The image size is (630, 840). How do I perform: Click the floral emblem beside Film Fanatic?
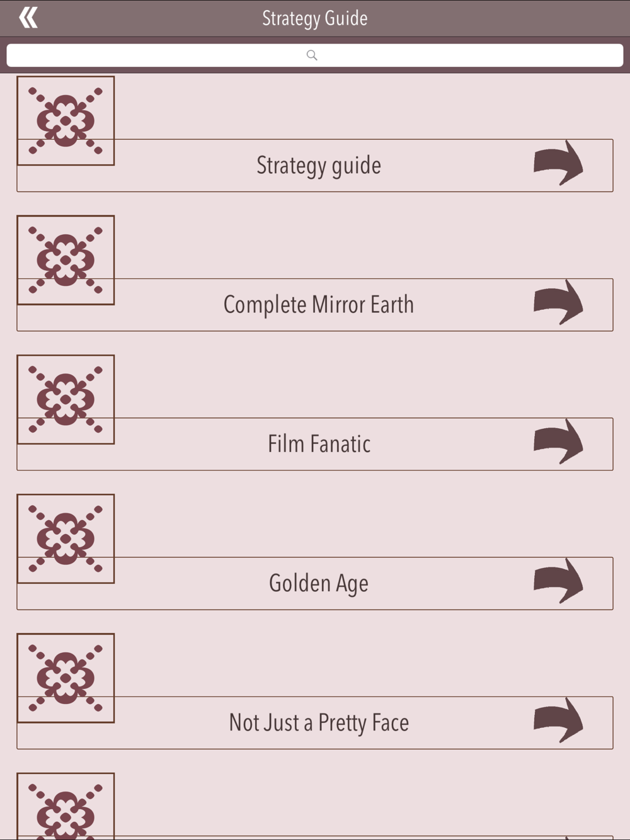coord(66,399)
